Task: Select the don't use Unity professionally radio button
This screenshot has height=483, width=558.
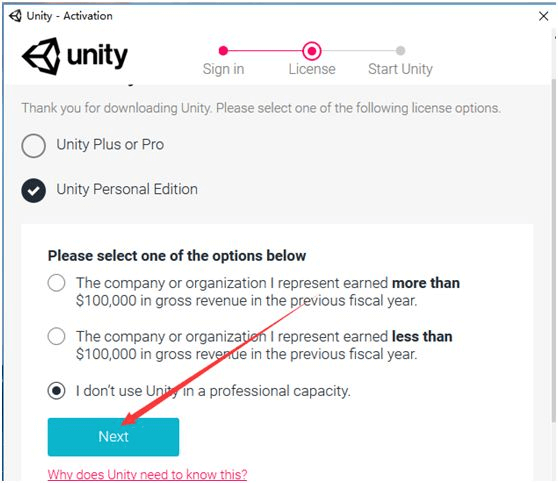Action: click(57, 391)
